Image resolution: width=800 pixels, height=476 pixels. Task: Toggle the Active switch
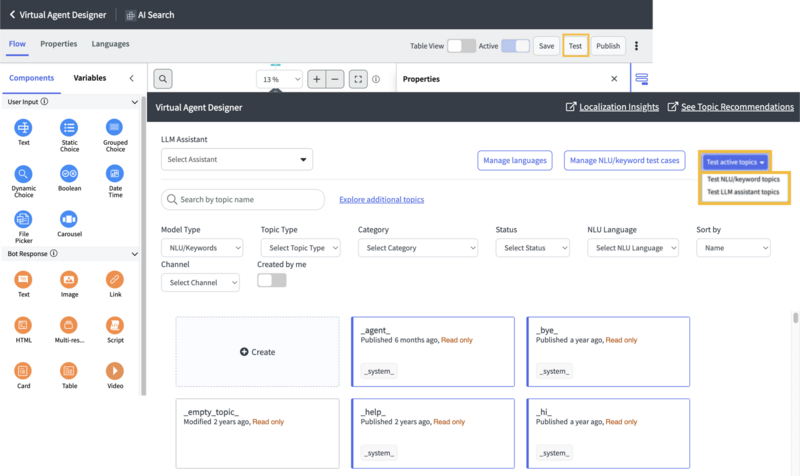515,46
